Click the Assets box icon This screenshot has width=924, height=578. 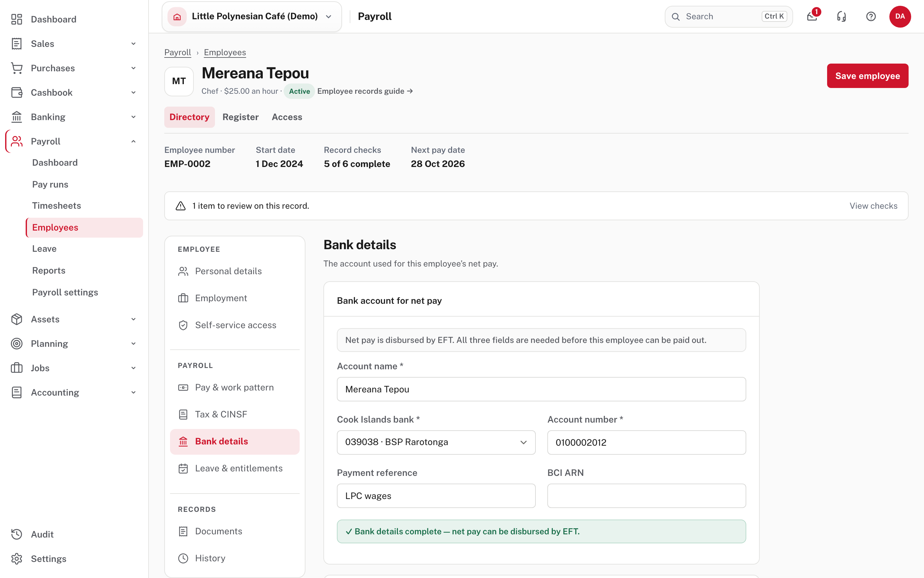coord(16,319)
